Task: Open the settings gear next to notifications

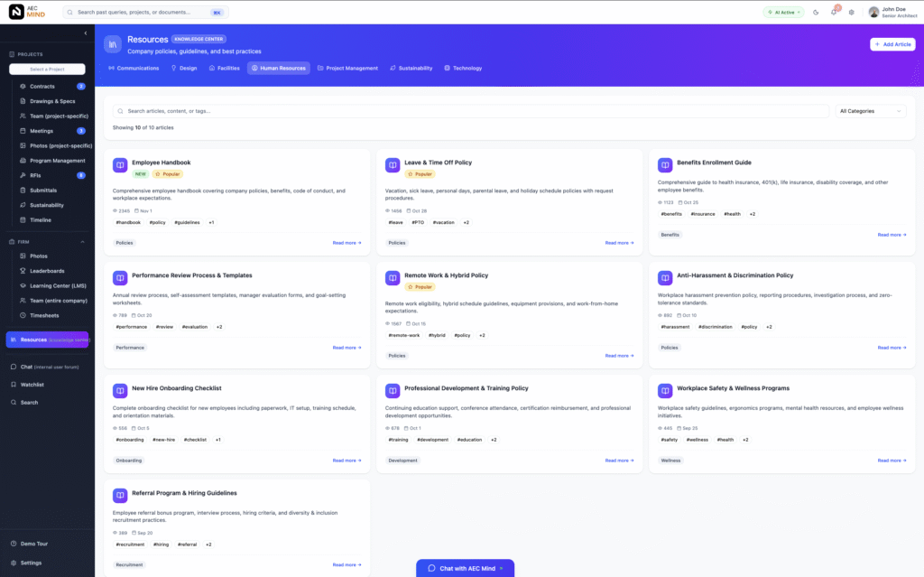Action: (851, 13)
